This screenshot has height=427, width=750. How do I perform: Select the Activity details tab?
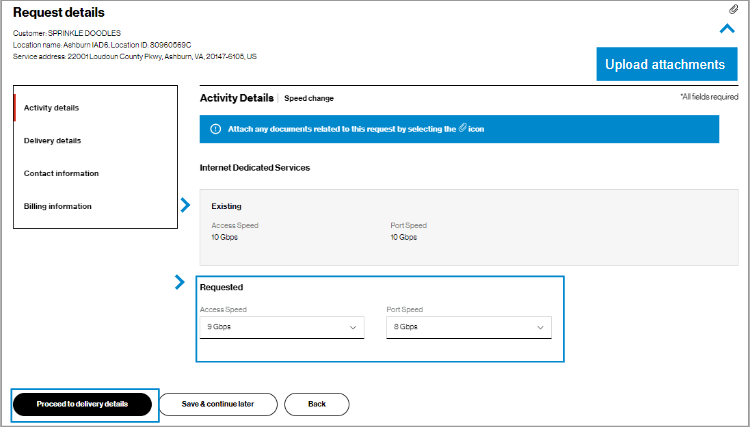pyautogui.click(x=52, y=107)
